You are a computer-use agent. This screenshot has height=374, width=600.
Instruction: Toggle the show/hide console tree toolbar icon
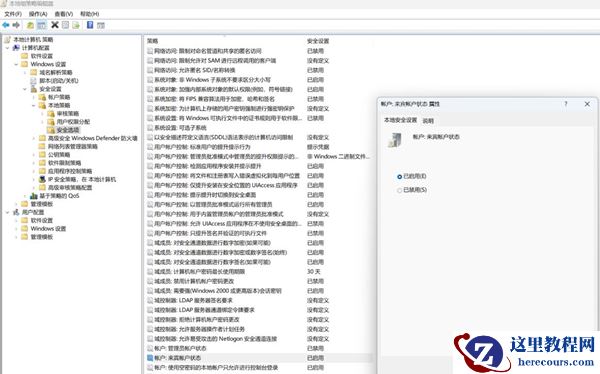[x=41, y=25]
